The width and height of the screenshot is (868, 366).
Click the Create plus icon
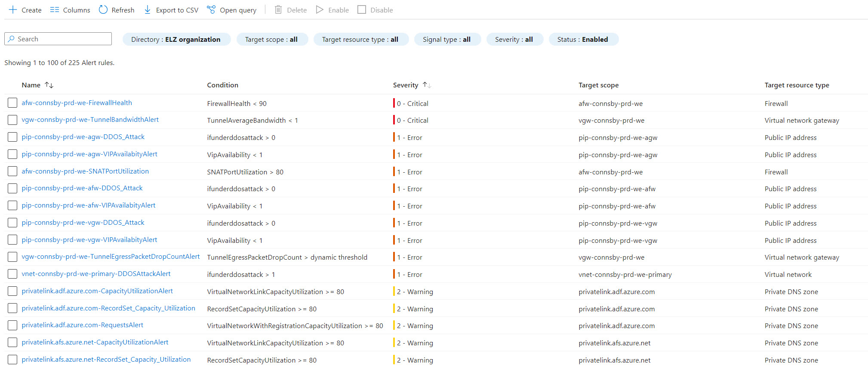pyautogui.click(x=13, y=9)
